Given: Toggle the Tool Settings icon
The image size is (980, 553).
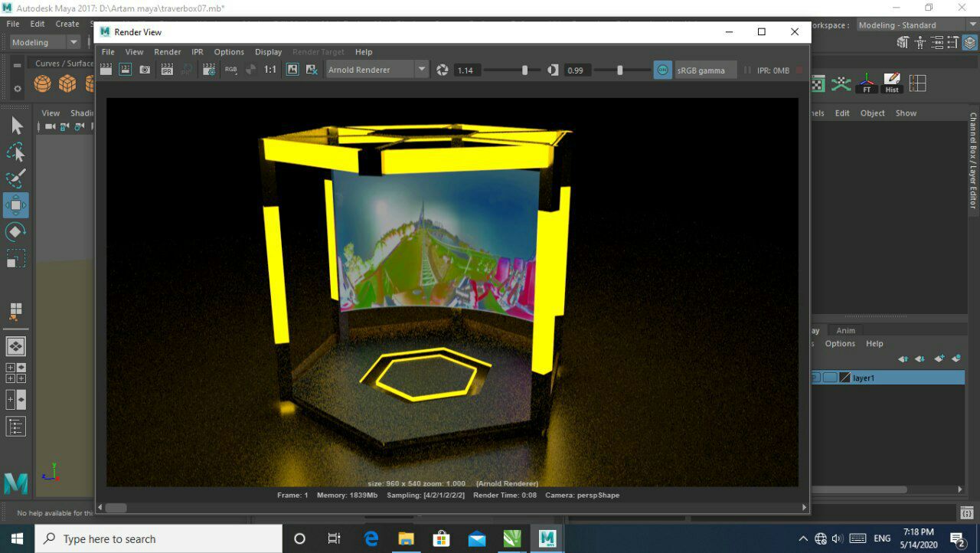Looking at the screenshot, I should [953, 42].
